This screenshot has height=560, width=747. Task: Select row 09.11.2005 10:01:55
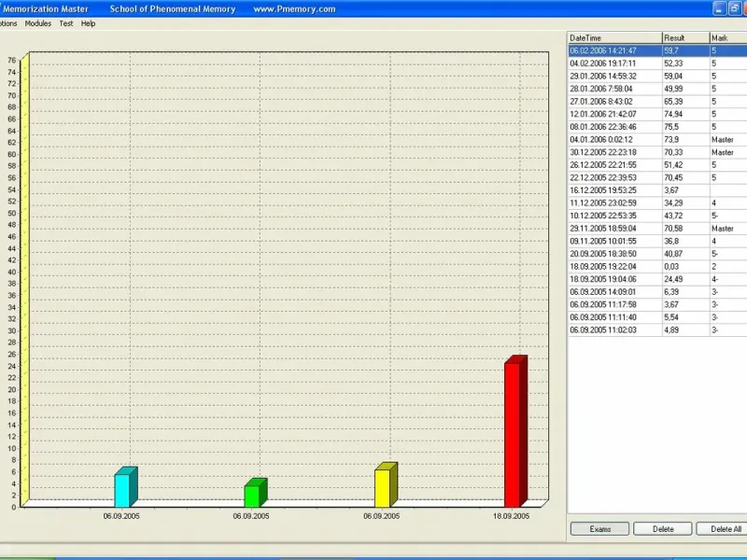click(x=657, y=241)
